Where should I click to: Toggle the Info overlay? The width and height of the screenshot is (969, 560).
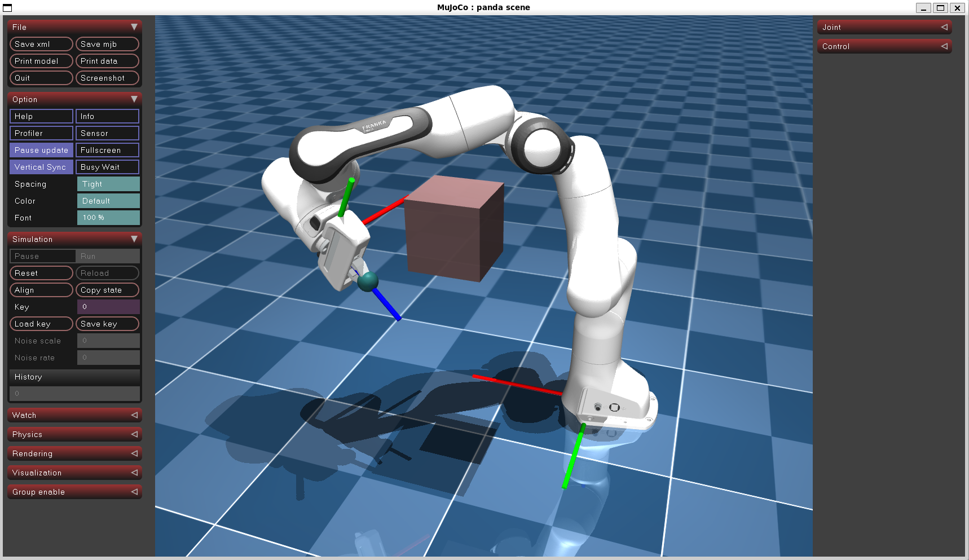click(107, 116)
